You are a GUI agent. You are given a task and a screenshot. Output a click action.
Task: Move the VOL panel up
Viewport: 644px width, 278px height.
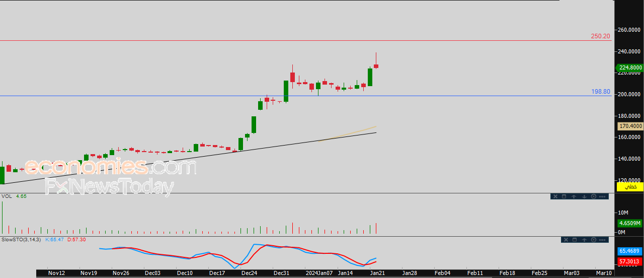click(x=574, y=196)
